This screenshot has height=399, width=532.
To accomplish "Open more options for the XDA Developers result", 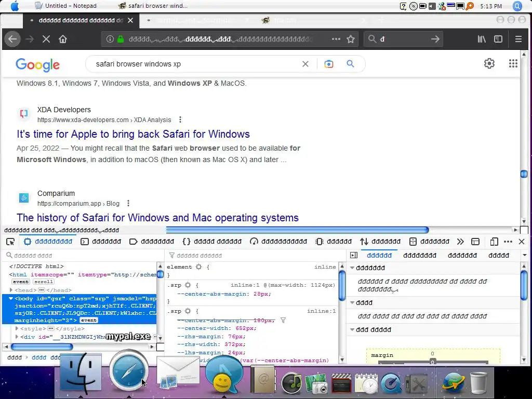I will point(180,120).
